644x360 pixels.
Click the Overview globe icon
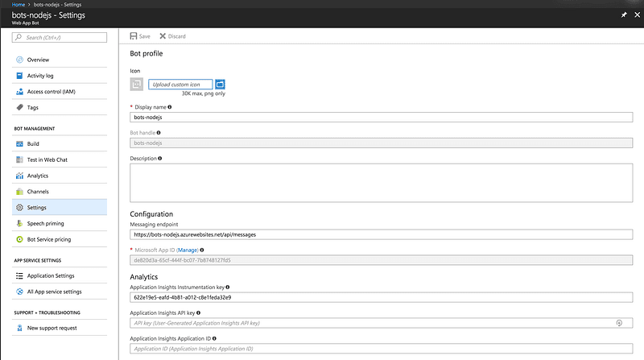[x=19, y=60]
